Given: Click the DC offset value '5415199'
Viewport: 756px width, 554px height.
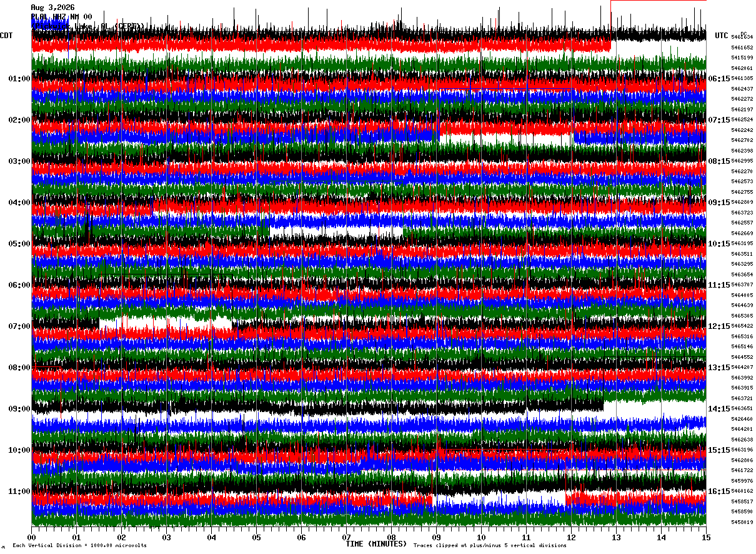Looking at the screenshot, I should tap(742, 58).
